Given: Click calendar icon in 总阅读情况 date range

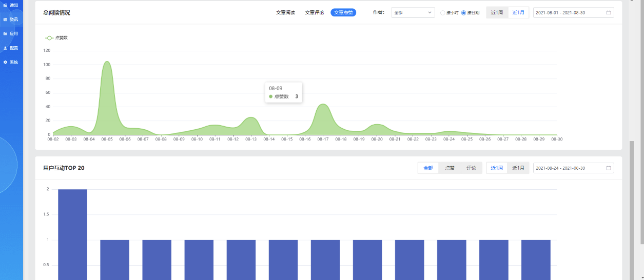Looking at the screenshot, I should [x=609, y=12].
